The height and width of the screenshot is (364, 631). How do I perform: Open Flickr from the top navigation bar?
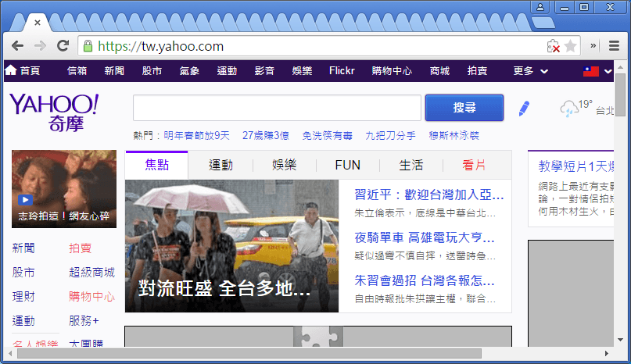click(342, 71)
